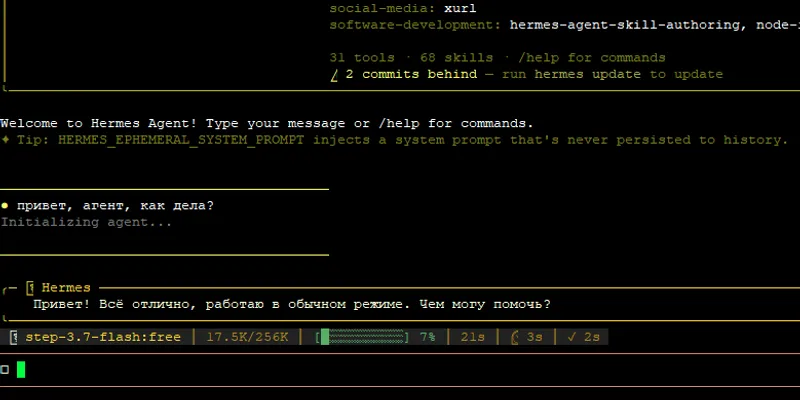Click the context usage progress bar
Screen dimensions: 800x400
[x=362, y=337]
